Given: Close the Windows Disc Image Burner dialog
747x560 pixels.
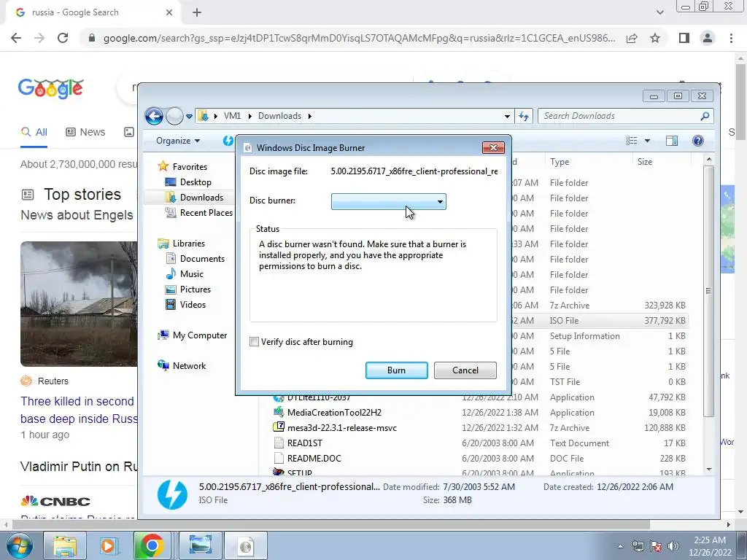Looking at the screenshot, I should 493,147.
